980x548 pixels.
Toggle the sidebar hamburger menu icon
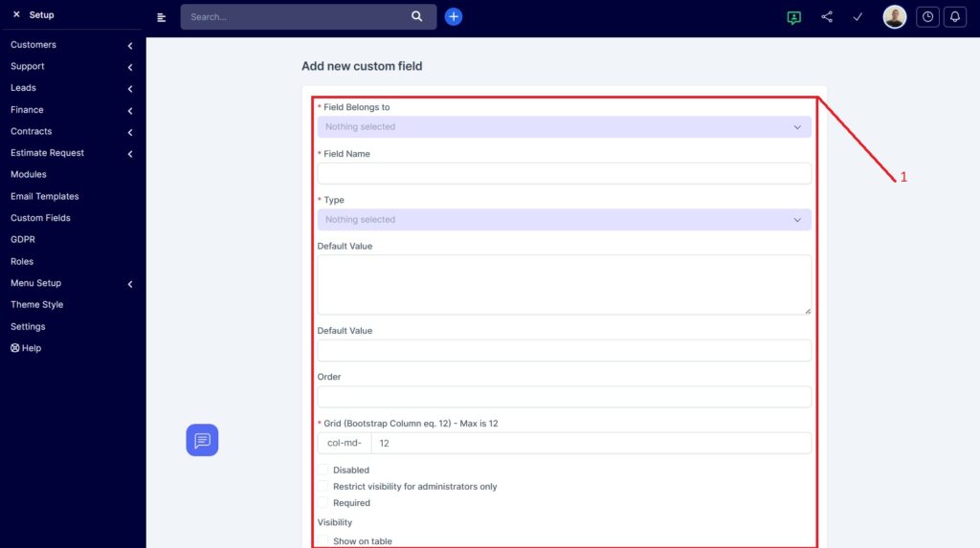(162, 17)
